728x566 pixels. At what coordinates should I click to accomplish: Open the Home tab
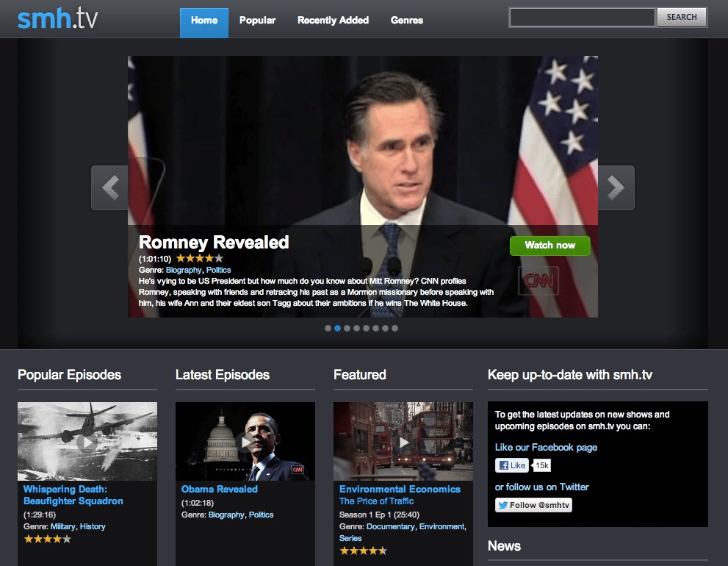tap(204, 23)
